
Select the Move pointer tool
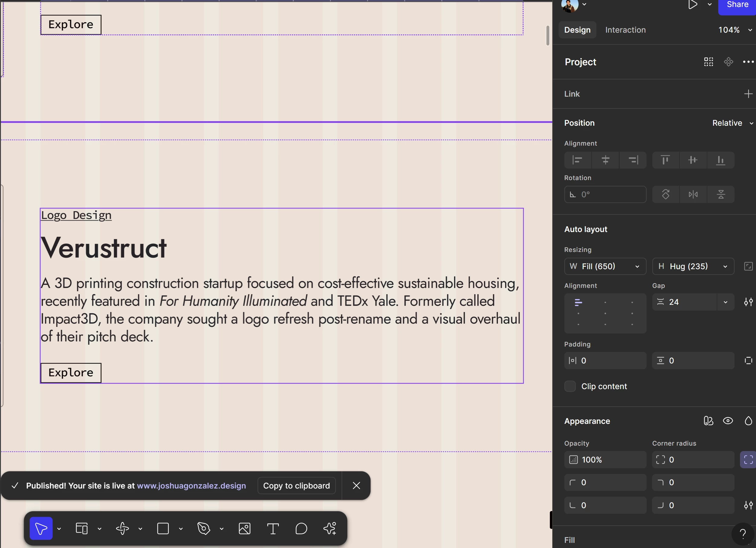pos(41,528)
